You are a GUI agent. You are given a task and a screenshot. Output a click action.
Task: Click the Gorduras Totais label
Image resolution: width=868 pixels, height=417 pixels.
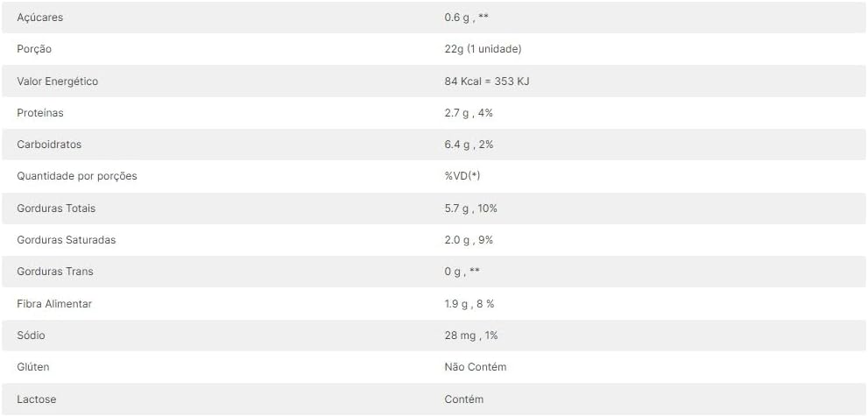[56, 208]
